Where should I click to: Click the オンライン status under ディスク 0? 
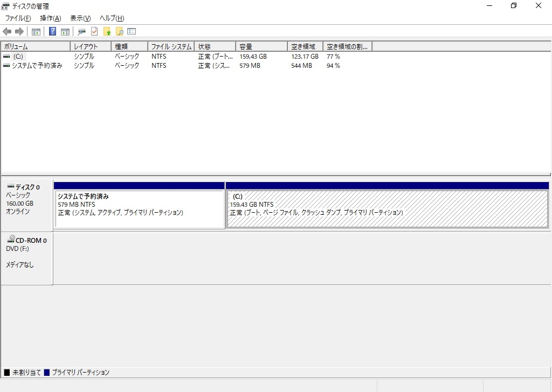point(18,211)
